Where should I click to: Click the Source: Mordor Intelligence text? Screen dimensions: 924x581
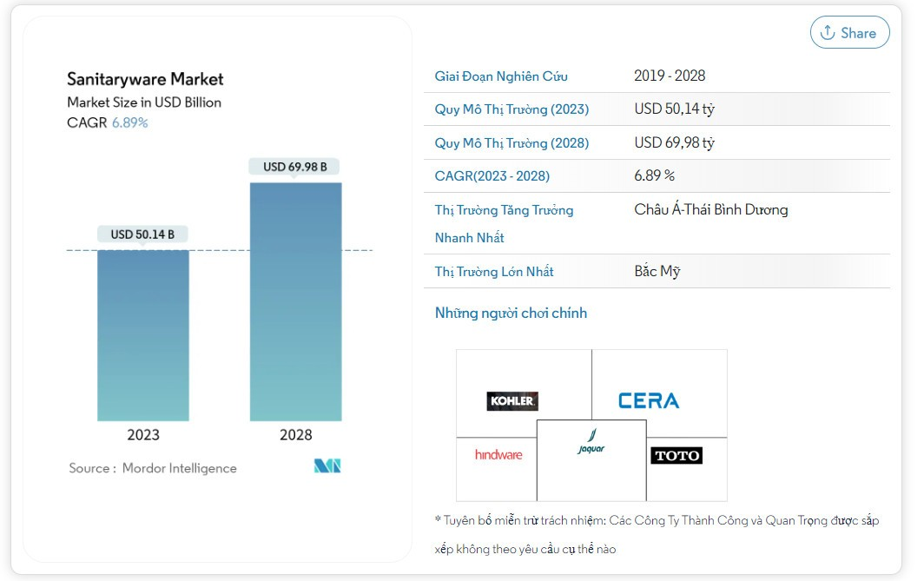(152, 467)
